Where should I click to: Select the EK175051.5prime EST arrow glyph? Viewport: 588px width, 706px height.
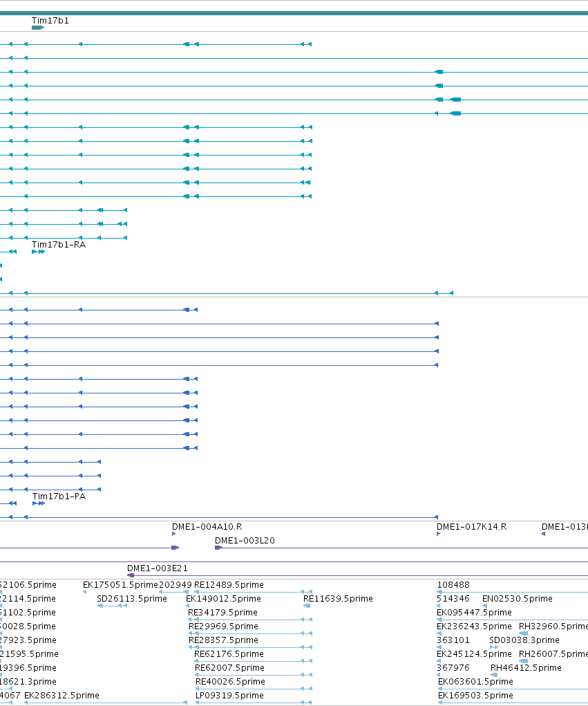[x=84, y=592]
